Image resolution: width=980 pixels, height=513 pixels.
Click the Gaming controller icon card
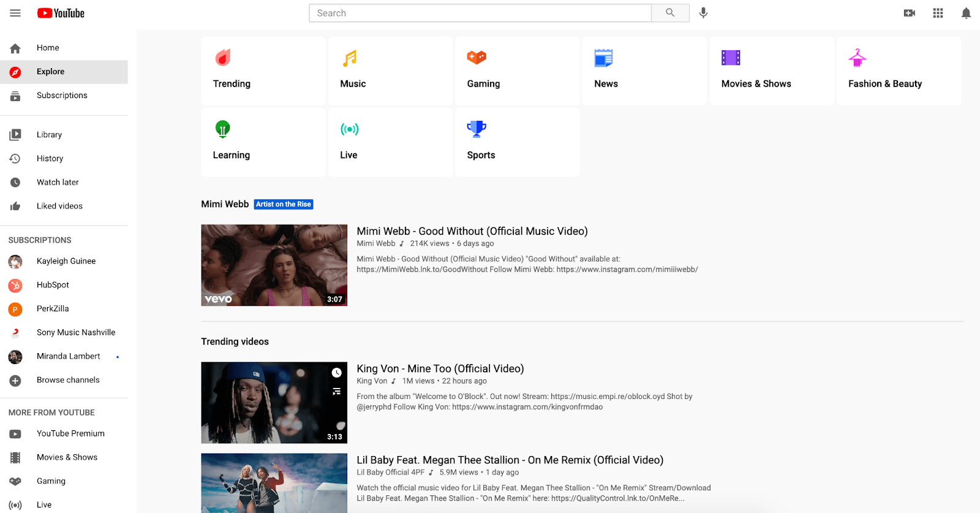477,58
